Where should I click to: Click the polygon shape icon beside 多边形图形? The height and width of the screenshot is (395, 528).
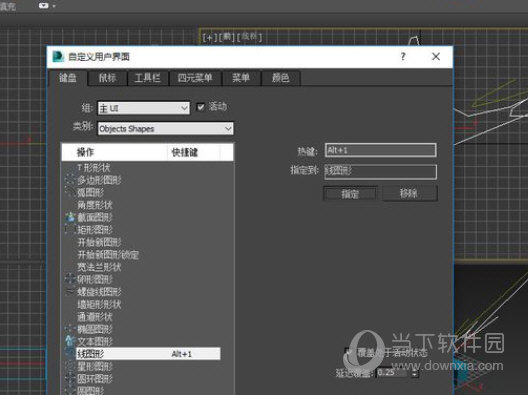pos(70,180)
